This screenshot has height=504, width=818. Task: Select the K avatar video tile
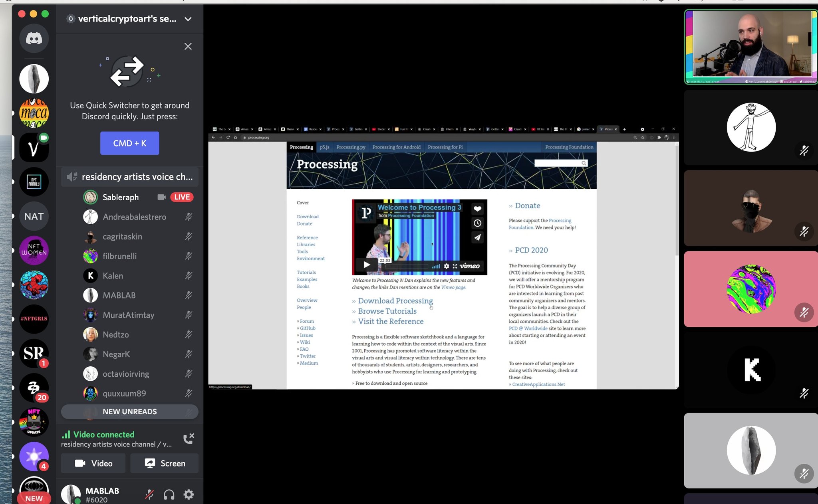(x=751, y=370)
